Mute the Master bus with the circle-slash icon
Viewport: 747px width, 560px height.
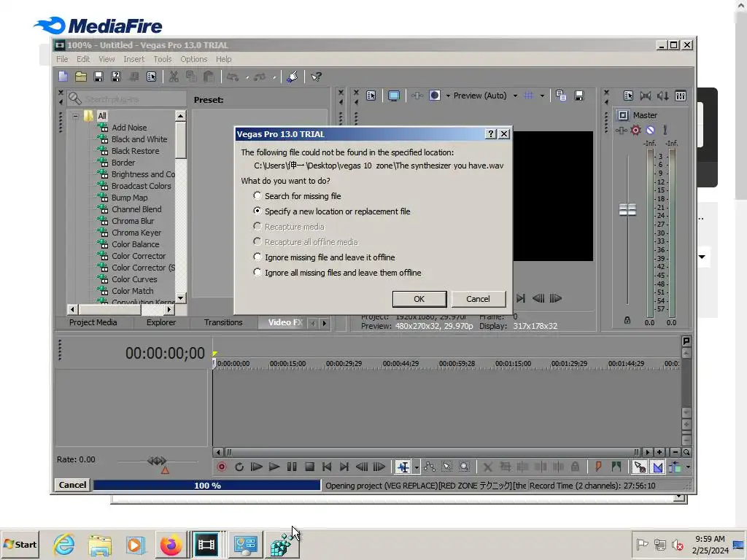pyautogui.click(x=650, y=130)
